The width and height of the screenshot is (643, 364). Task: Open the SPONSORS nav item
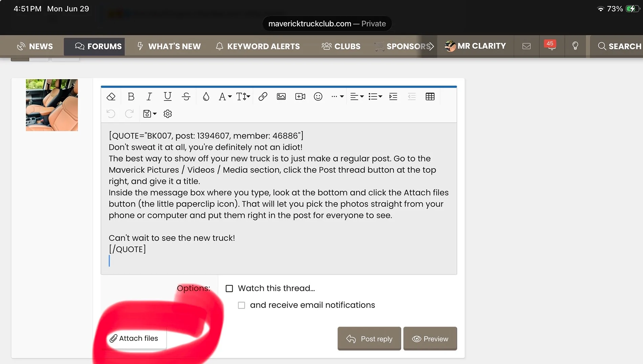(x=402, y=46)
